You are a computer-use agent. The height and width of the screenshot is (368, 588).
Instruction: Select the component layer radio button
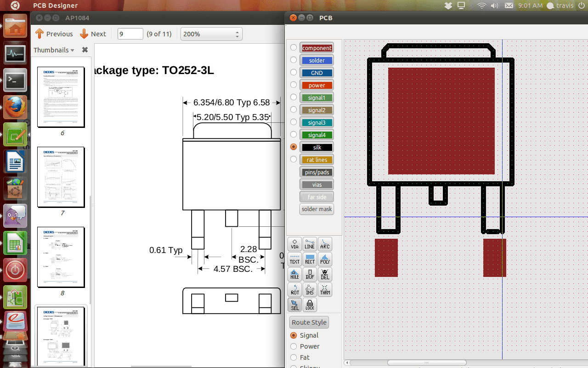pos(294,47)
